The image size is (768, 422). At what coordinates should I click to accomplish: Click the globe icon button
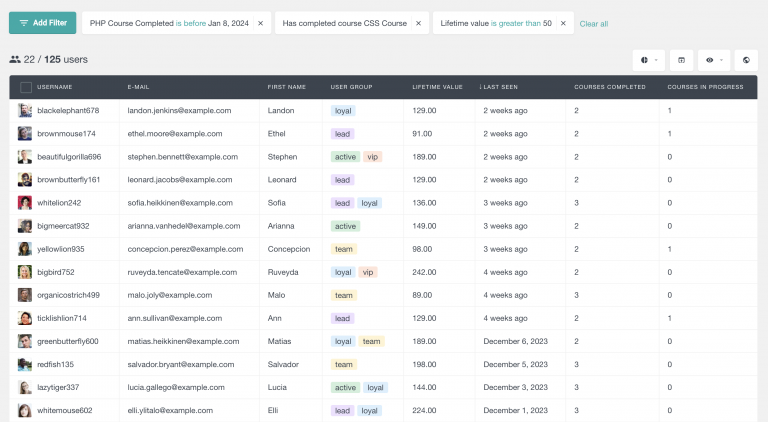745,60
